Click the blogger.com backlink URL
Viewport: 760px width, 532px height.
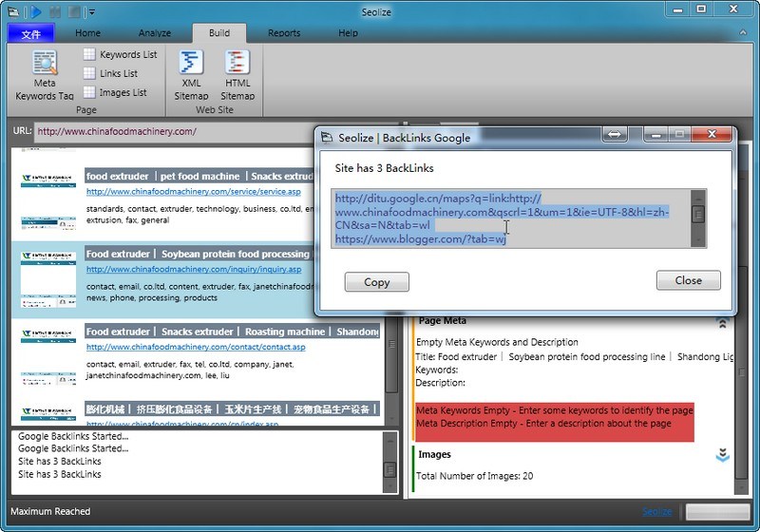(x=421, y=238)
